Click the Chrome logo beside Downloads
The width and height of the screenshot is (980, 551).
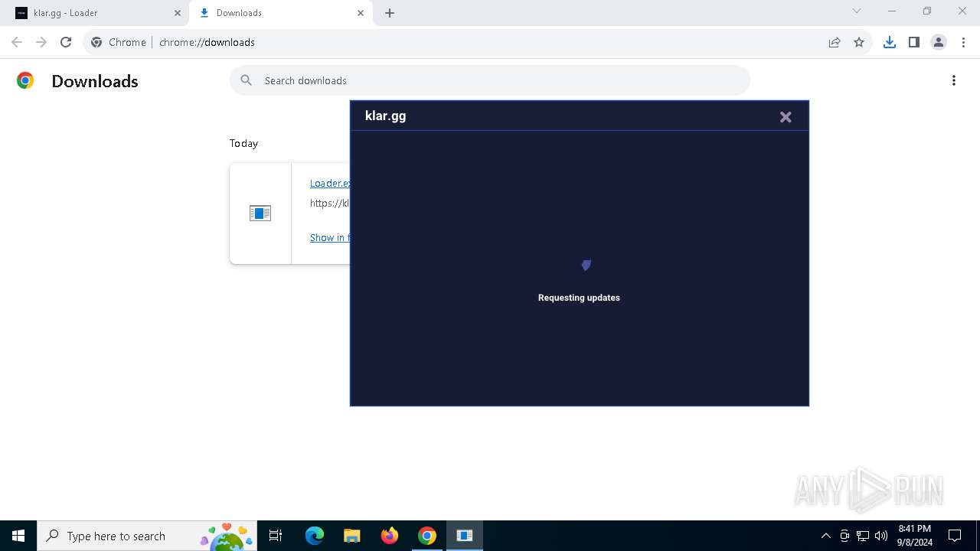pos(25,80)
